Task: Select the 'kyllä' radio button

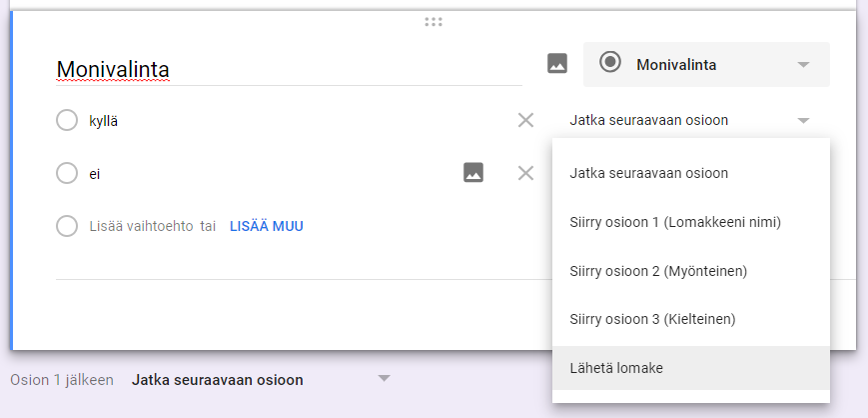Action: 67,121
